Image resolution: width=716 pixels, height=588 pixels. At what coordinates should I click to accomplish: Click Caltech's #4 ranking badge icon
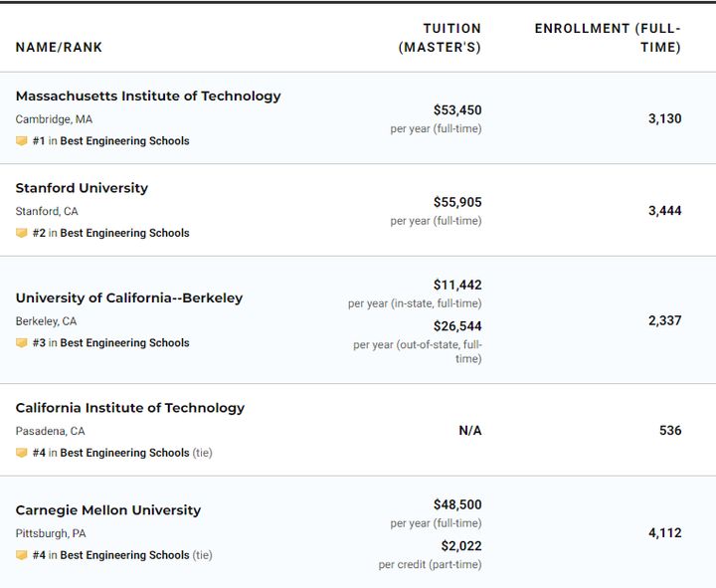(x=22, y=453)
